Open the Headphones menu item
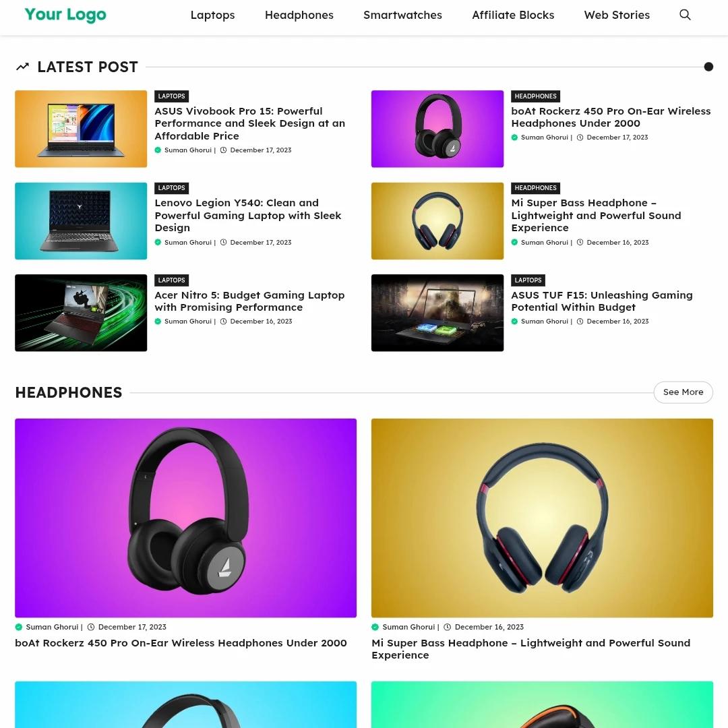728x728 pixels. 299,15
